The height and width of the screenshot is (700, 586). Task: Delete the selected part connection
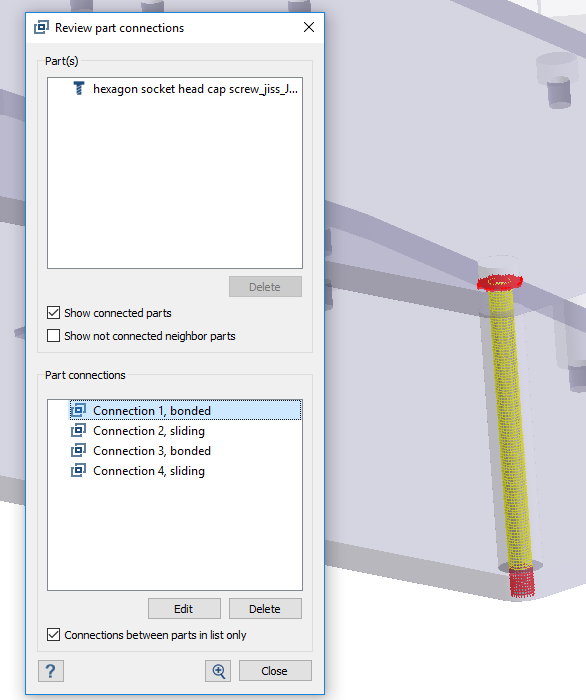(265, 608)
